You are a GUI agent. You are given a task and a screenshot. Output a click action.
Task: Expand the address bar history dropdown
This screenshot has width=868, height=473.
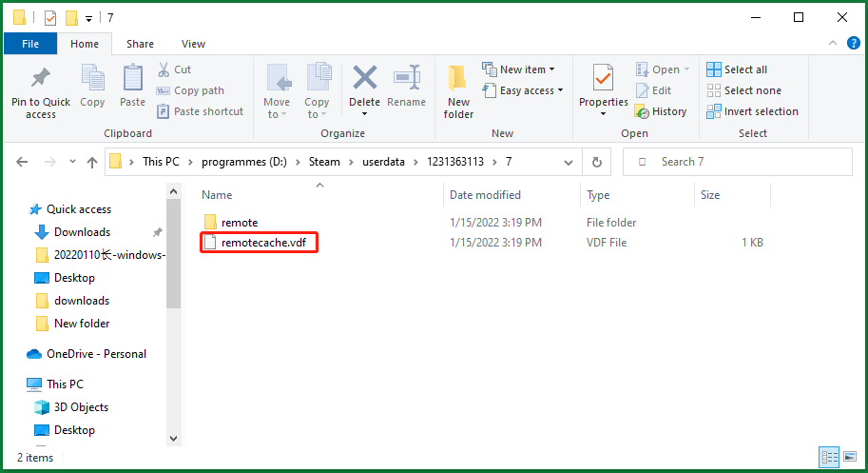[x=569, y=163]
